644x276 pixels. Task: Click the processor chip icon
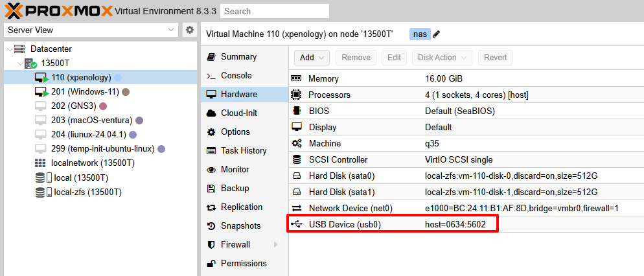296,95
